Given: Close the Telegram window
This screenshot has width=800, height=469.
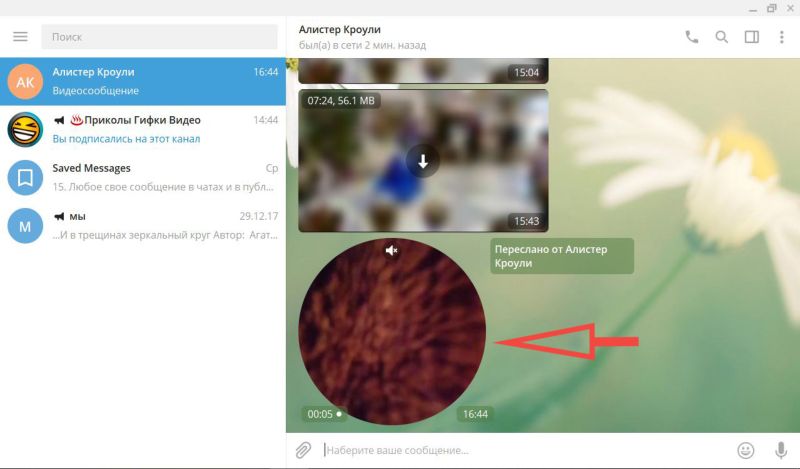Looking at the screenshot, I should pos(790,8).
